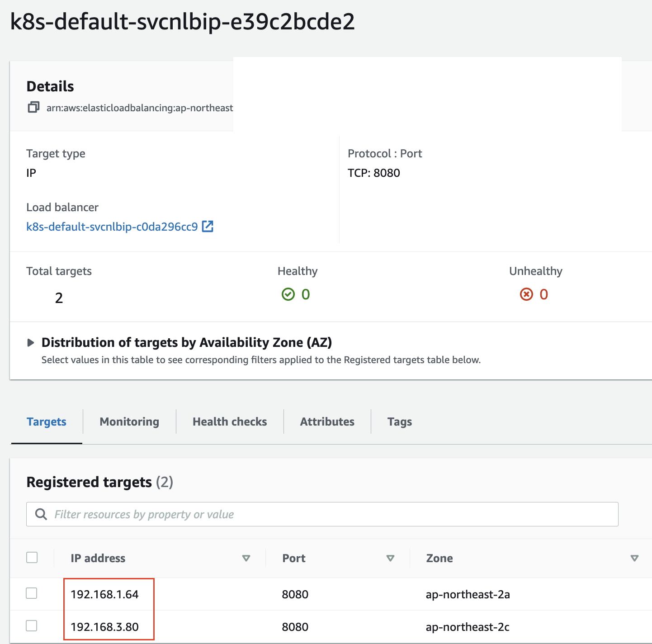
Task: Click port 8080 in 192.168.3.80 row
Action: (x=295, y=627)
